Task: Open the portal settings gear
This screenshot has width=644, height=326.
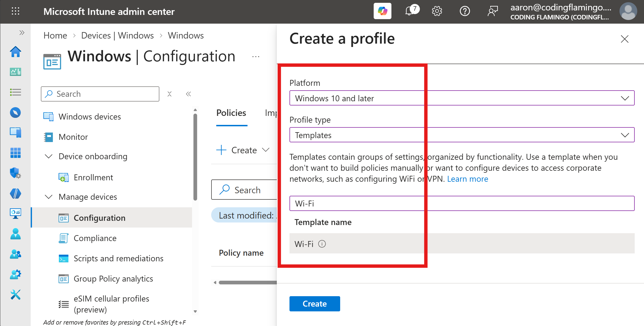Action: click(x=437, y=11)
